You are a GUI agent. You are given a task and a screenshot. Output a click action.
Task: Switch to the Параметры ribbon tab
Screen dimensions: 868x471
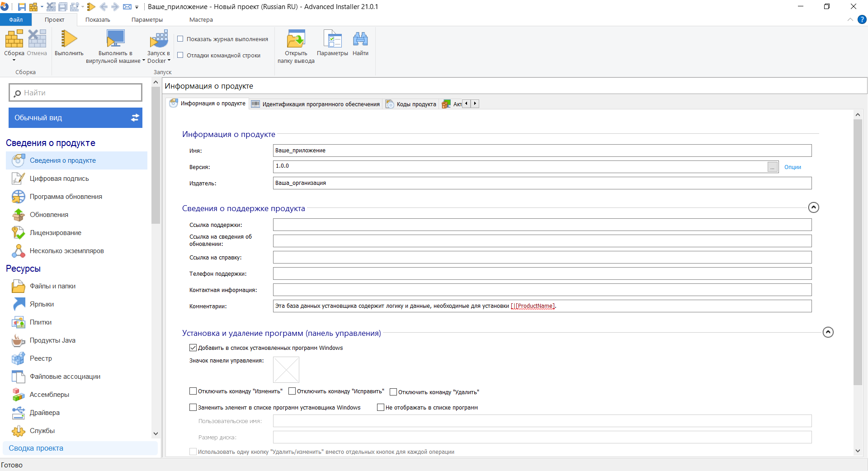(147, 19)
